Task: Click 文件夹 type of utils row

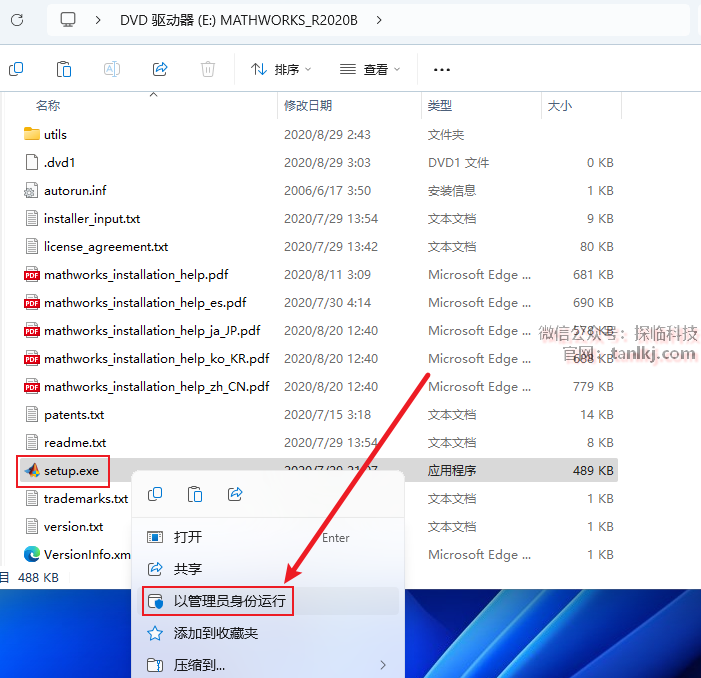Action: point(446,135)
